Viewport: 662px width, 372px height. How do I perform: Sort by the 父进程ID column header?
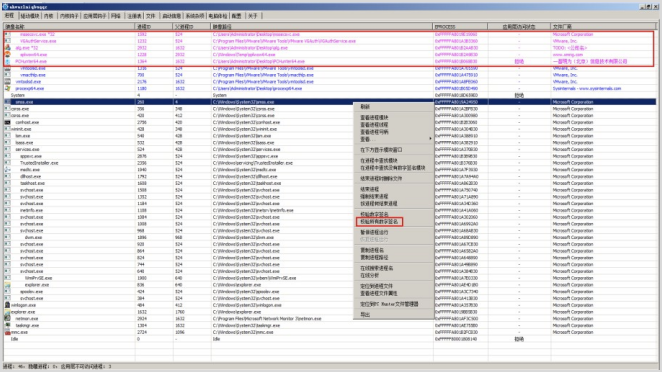tap(192, 27)
